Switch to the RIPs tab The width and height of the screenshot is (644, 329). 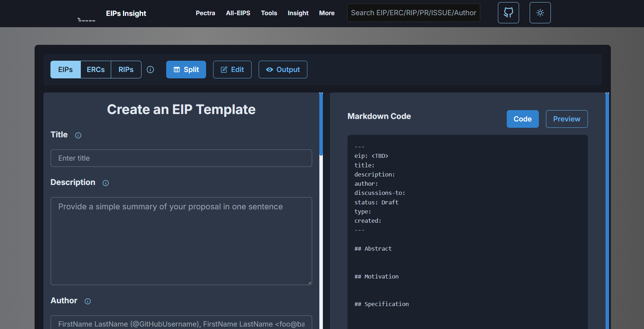(126, 70)
